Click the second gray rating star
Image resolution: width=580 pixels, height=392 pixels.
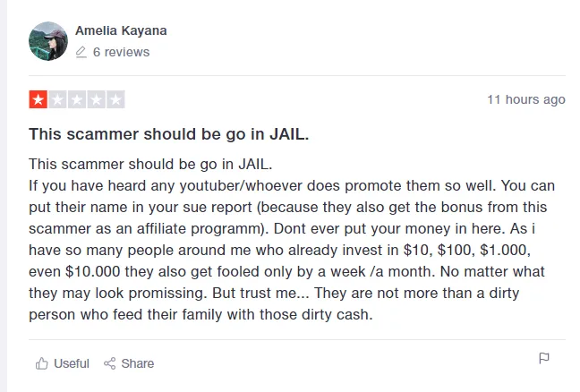[x=57, y=99]
